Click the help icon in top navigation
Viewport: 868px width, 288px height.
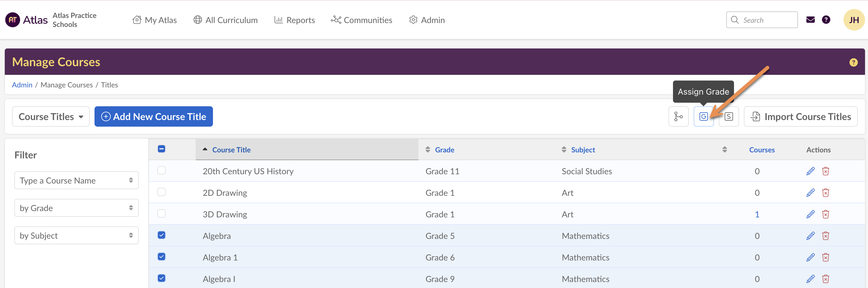tap(826, 20)
